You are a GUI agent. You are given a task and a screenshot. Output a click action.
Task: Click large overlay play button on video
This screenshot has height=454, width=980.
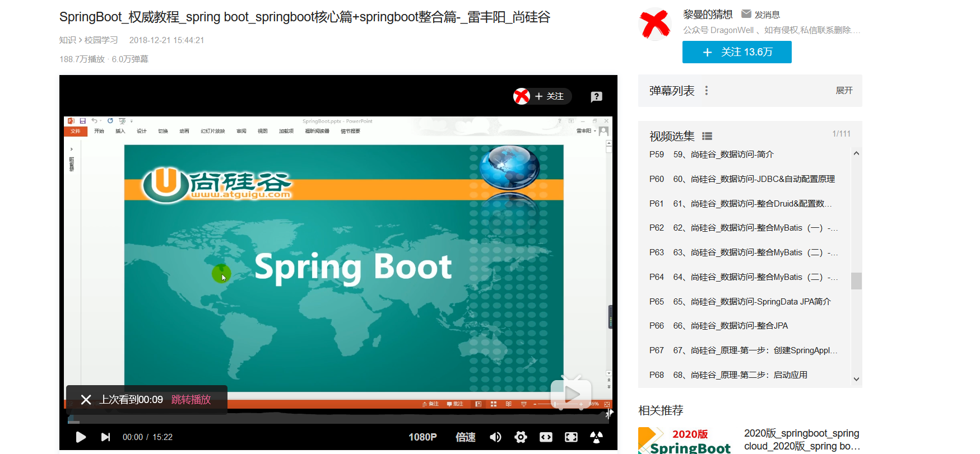pyautogui.click(x=571, y=394)
